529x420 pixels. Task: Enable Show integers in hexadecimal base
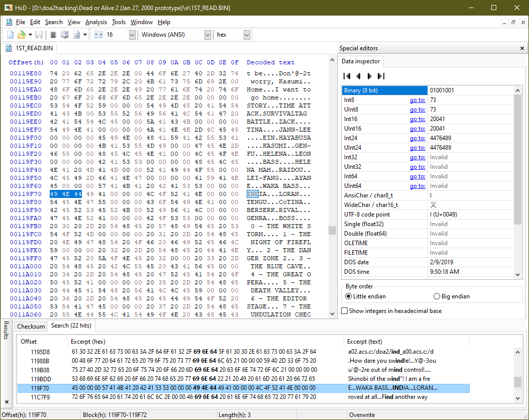[344, 311]
